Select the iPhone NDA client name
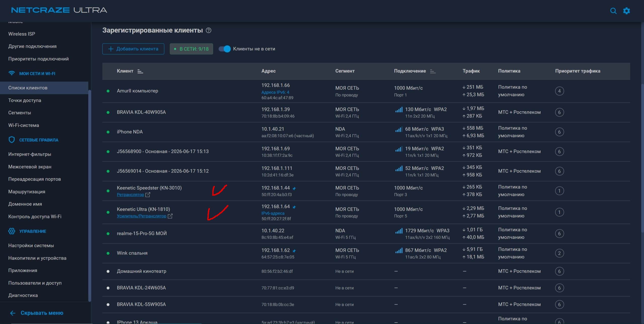 click(130, 132)
